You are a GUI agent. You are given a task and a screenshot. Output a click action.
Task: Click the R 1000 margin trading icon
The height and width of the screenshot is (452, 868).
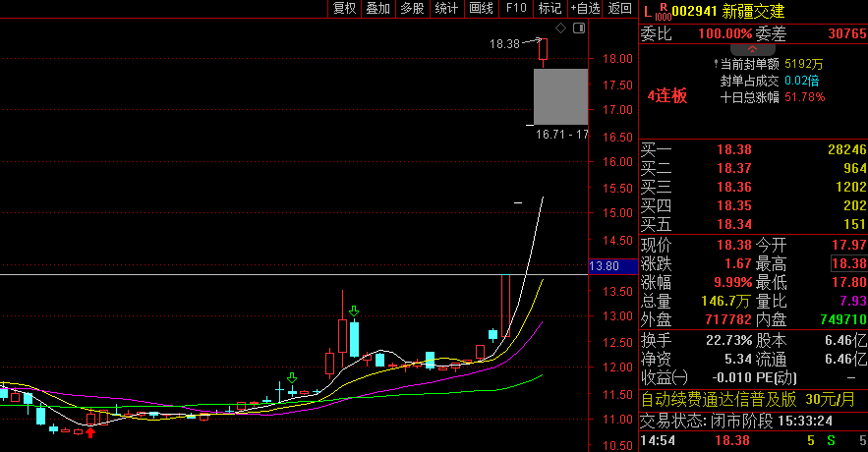pos(664,12)
